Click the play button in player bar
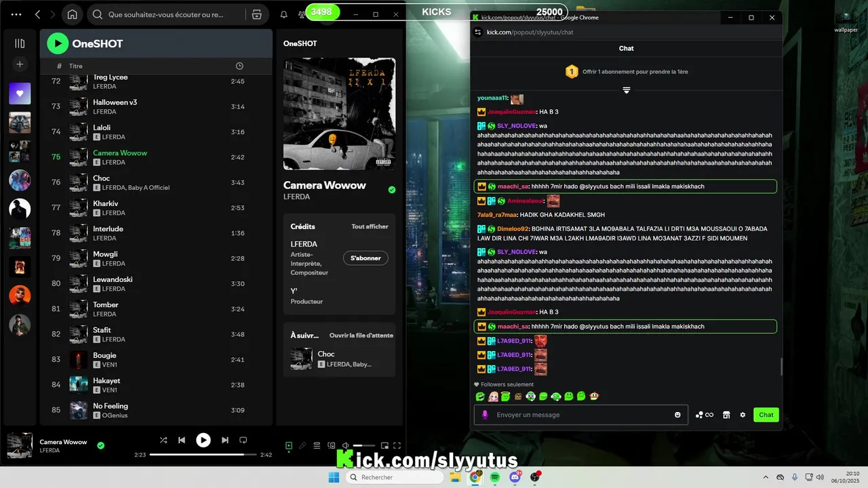Image resolution: width=868 pixels, height=488 pixels. 203,440
